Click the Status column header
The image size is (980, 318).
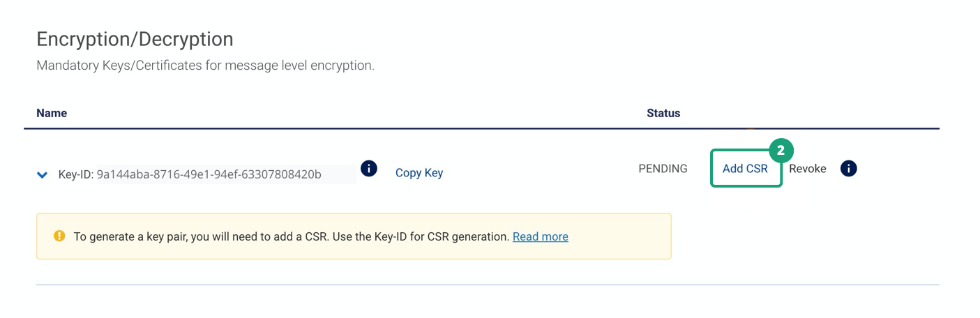pyautogui.click(x=663, y=113)
